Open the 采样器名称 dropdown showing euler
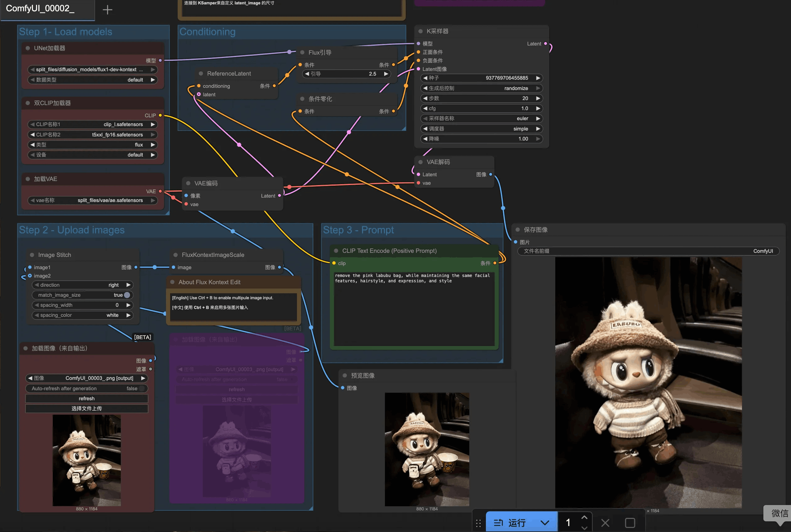 (523, 118)
